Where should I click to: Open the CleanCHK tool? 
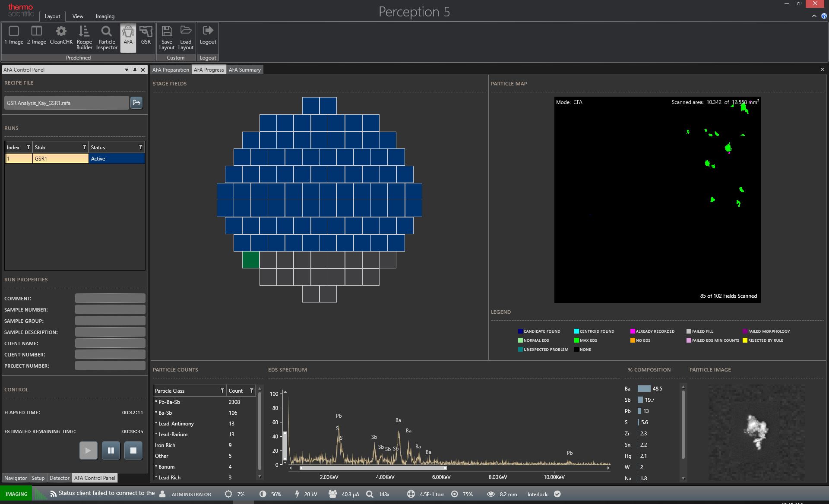point(61,35)
